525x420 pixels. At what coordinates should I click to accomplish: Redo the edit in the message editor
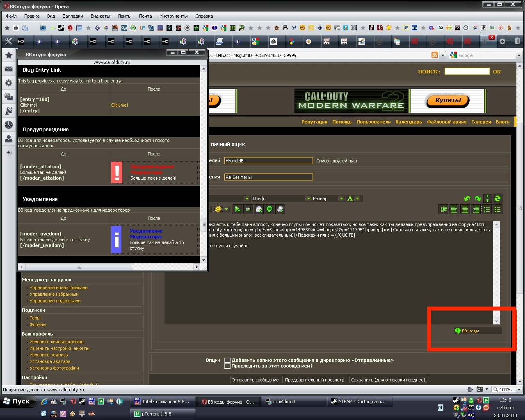(x=478, y=199)
